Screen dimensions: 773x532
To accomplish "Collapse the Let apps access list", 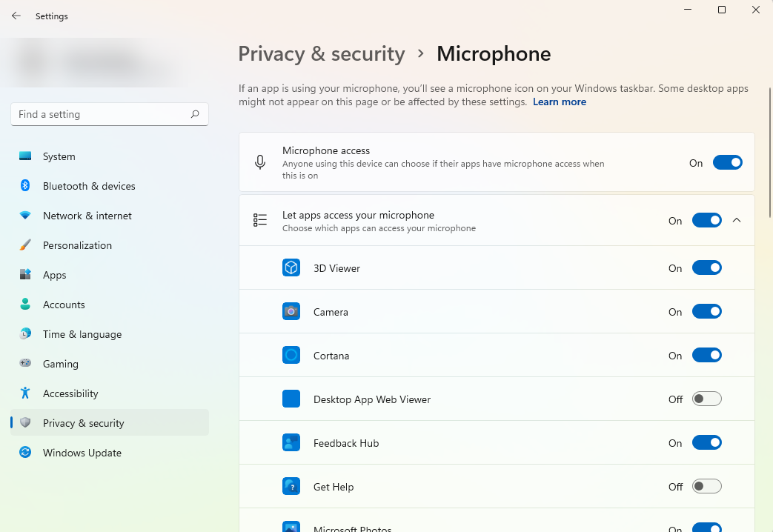I will click(x=737, y=220).
